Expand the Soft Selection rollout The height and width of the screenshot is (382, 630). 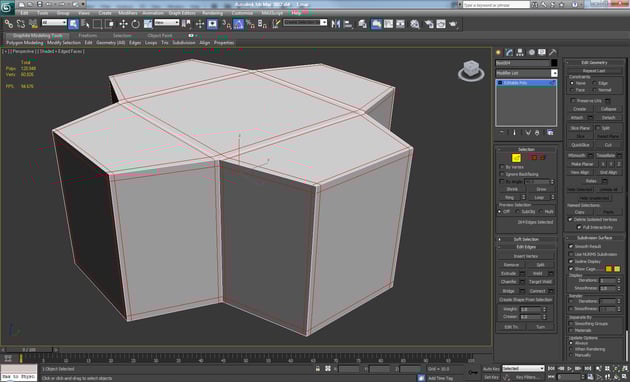pyautogui.click(x=526, y=239)
